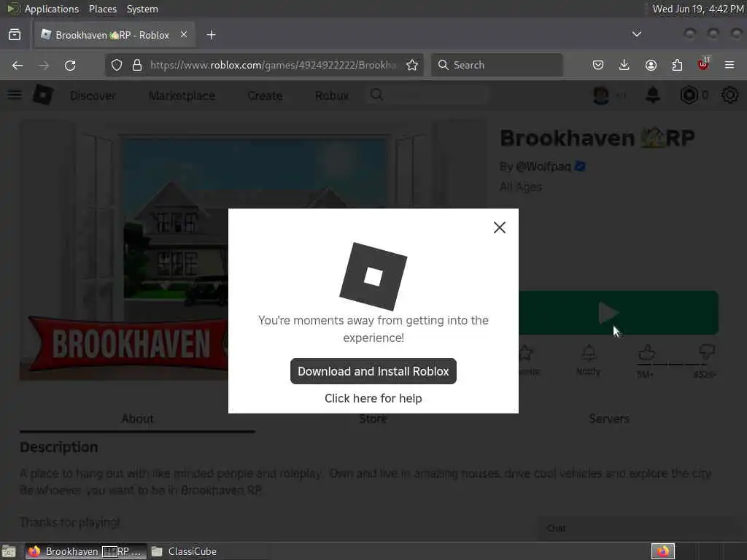Click the Roblox logo home icon
This screenshot has height=560, width=747.
43,95
